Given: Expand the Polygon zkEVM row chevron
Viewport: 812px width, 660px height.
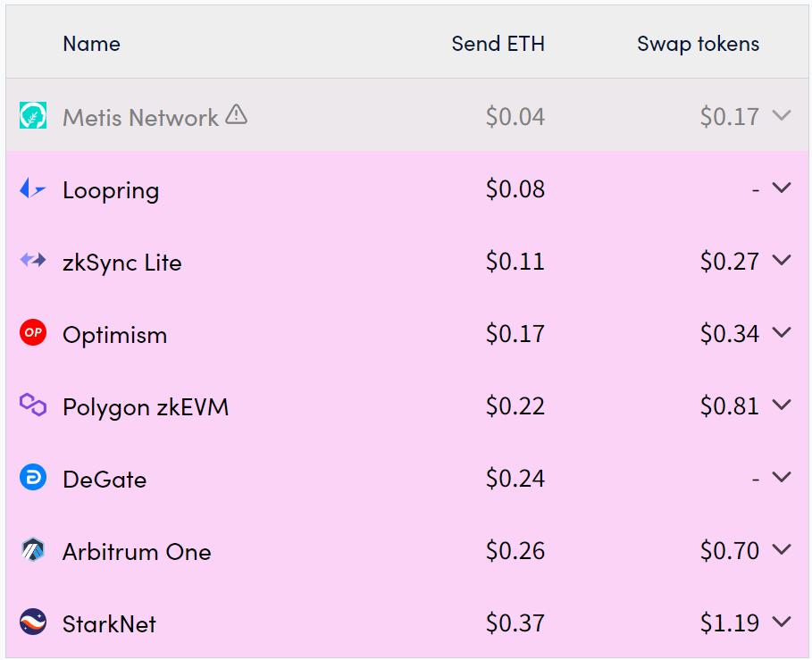Looking at the screenshot, I should 782,405.
